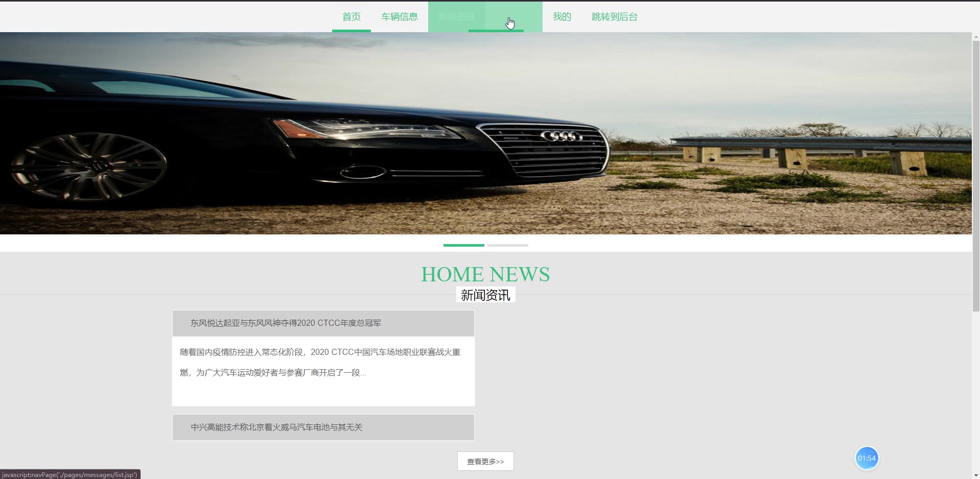
Task: Open the 车辆信息 navigation tab
Action: 400,17
